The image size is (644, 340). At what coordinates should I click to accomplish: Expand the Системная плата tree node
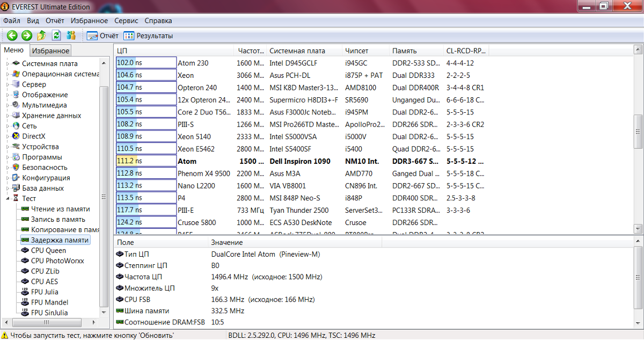[x=8, y=63]
